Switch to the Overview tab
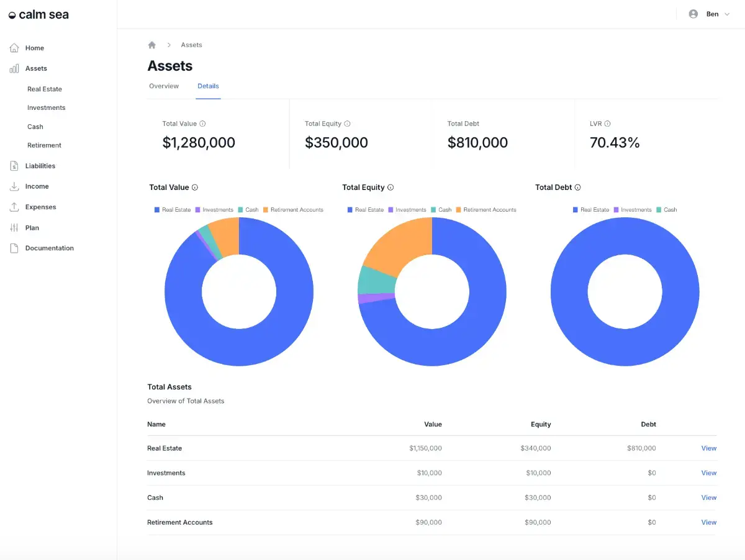This screenshot has width=745, height=560. 164,86
